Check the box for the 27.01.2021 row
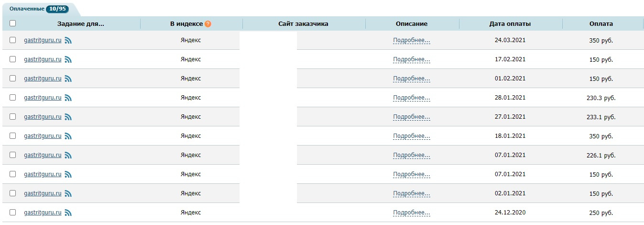Screen dimensions: 644x225 [12, 117]
